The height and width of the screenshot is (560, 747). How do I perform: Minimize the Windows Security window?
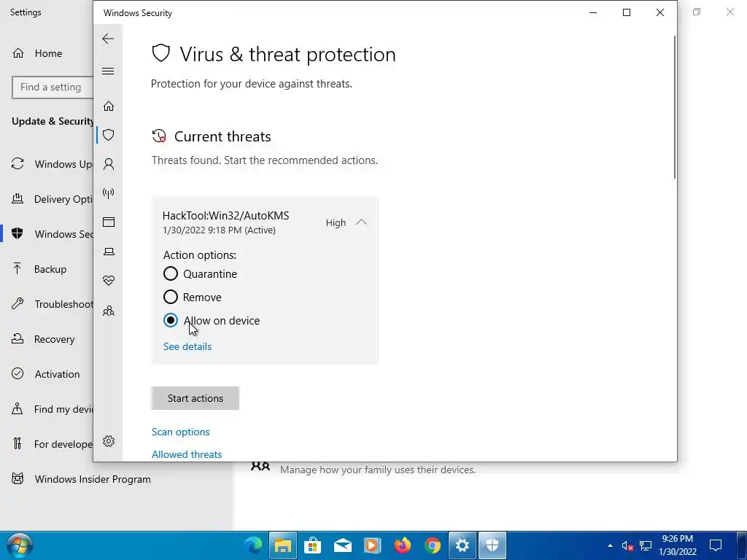(x=593, y=13)
